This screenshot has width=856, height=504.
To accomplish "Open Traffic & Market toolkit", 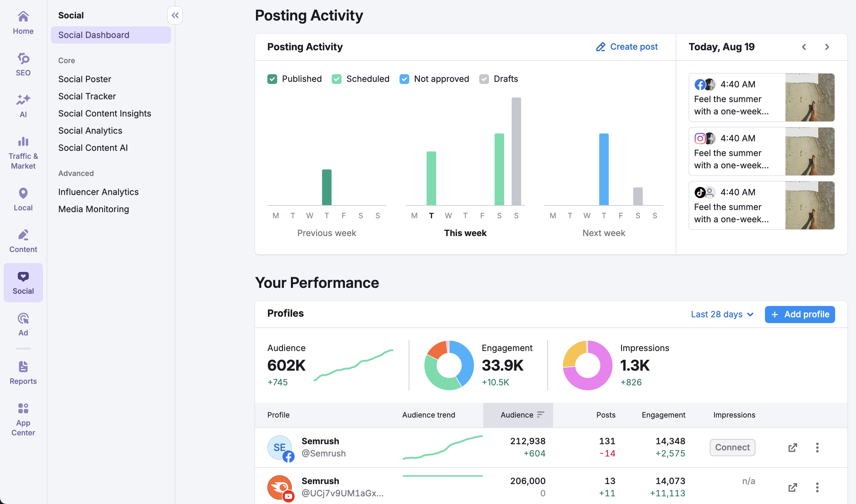I will click(x=23, y=152).
